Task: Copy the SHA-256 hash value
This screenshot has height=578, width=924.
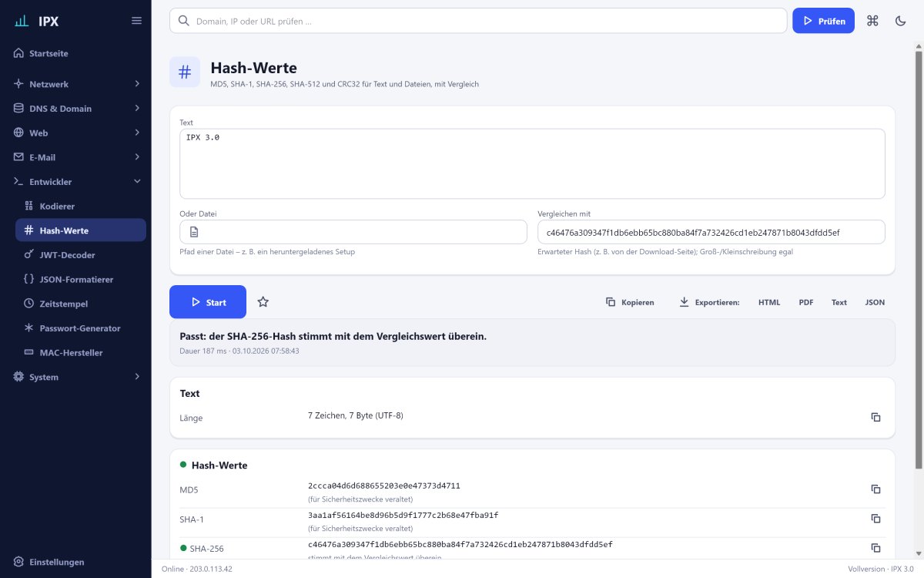Action: point(875,548)
